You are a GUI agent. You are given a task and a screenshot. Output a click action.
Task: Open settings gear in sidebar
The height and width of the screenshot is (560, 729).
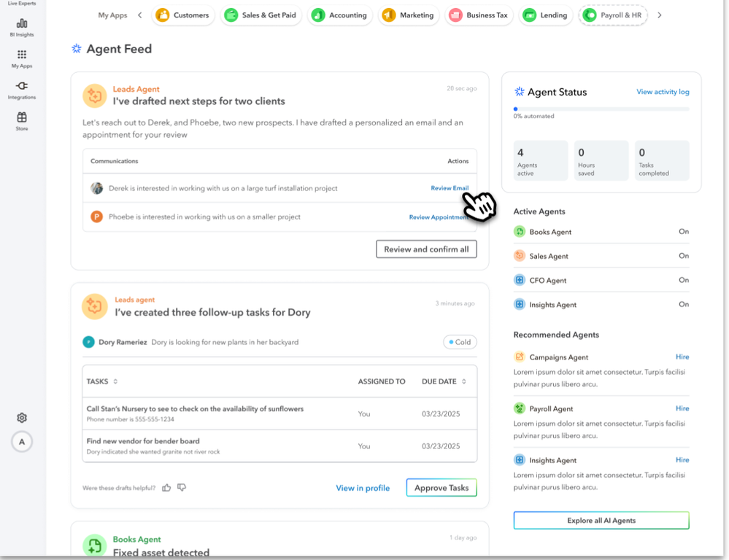click(22, 417)
